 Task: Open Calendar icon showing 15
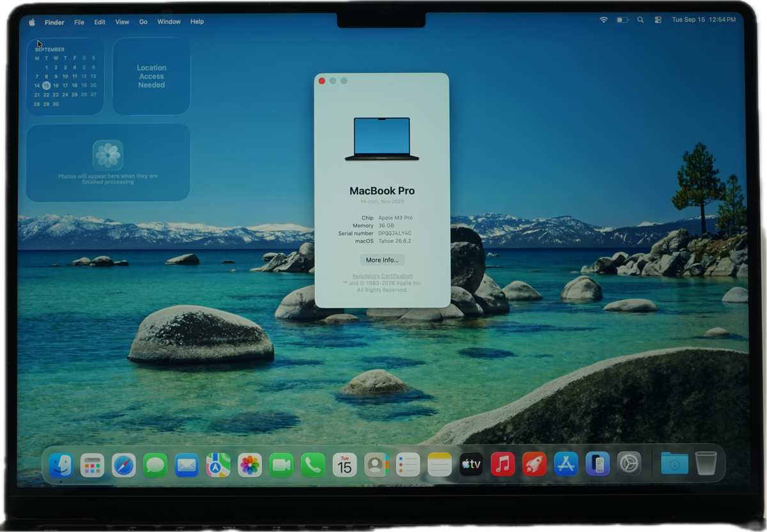[x=345, y=465]
